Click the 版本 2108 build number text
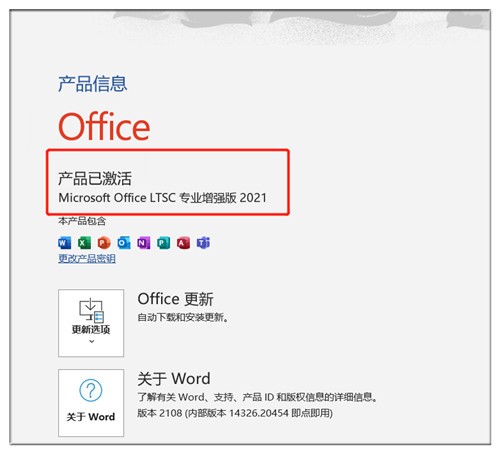Screen dimensions: 500x454 pyautogui.click(x=235, y=413)
